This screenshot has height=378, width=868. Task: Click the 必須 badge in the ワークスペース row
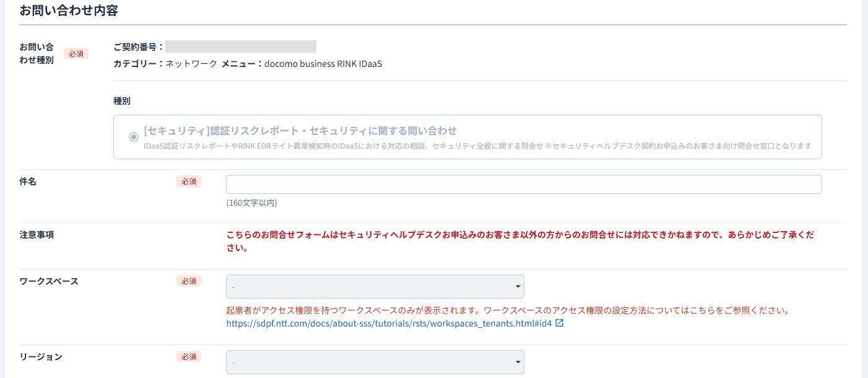189,281
